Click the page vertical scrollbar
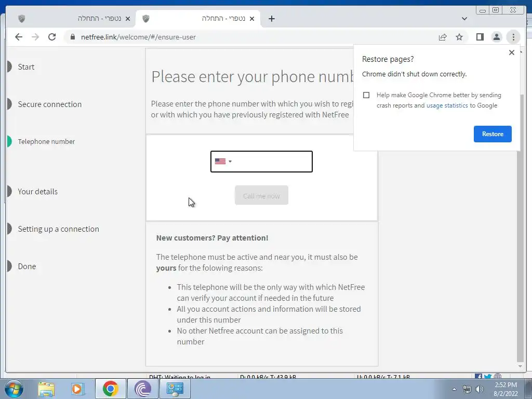 click(520, 228)
